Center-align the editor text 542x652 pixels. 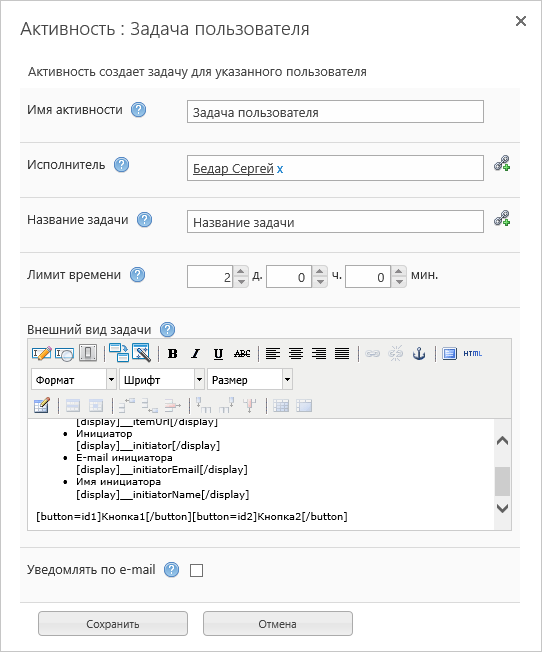coord(296,354)
